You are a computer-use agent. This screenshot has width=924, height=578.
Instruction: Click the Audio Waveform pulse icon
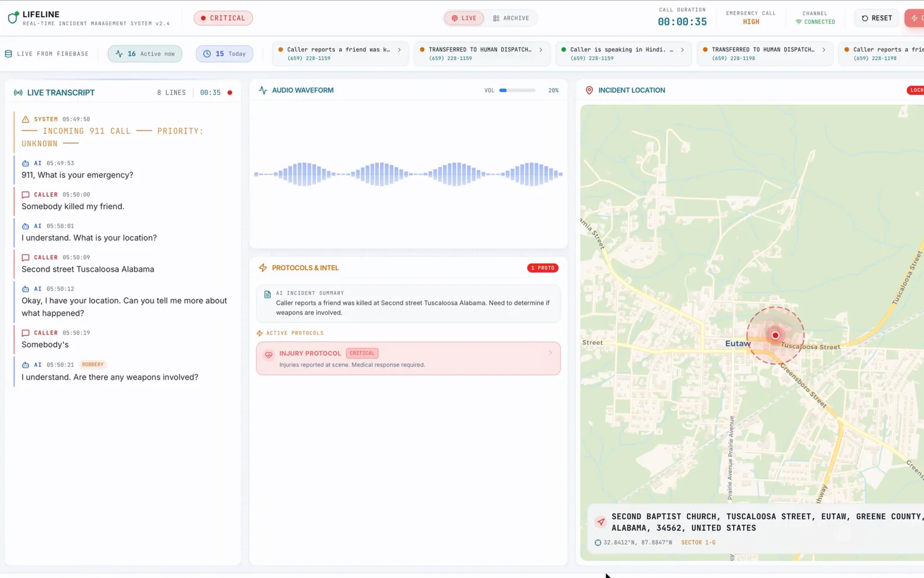263,90
